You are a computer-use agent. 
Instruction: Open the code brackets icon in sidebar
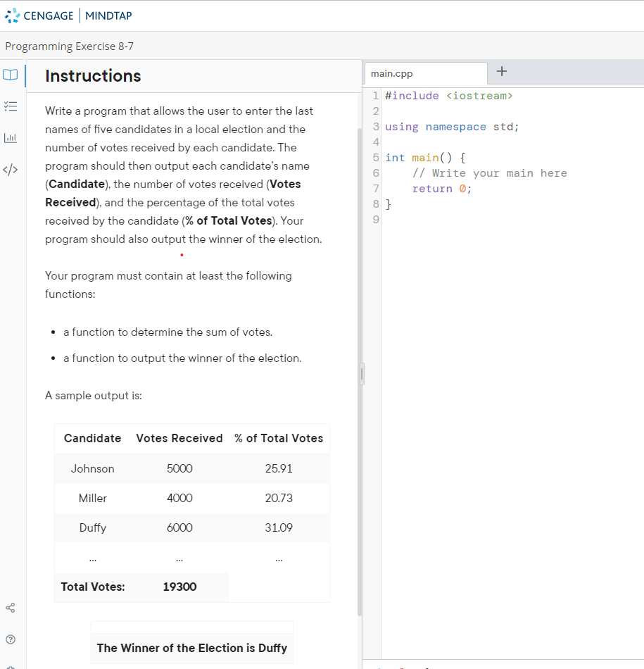point(11,170)
